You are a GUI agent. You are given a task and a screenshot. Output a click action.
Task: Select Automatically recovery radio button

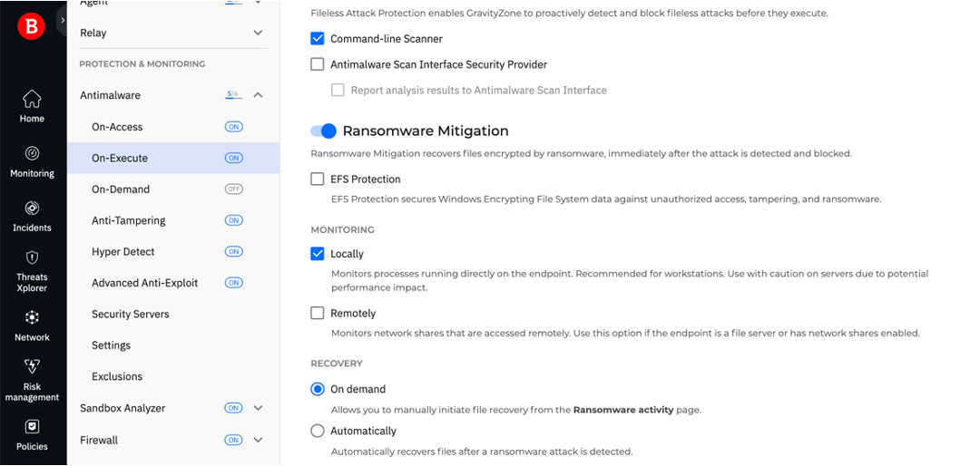318,432
